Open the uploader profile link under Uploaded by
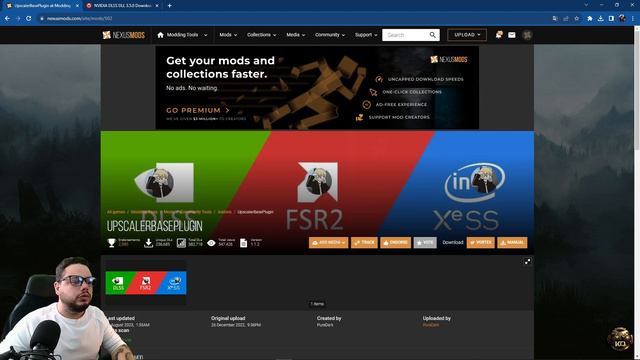This screenshot has height=360, width=640. point(431,325)
